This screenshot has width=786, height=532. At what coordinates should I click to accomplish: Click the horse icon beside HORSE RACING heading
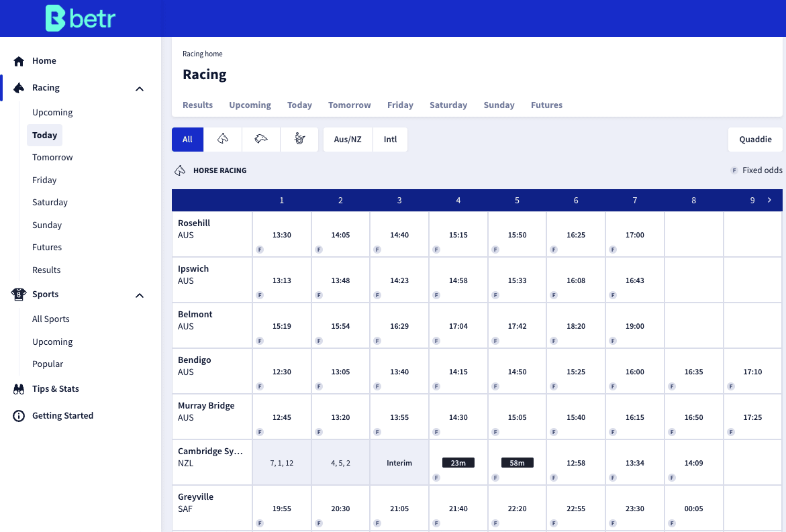[x=180, y=171]
